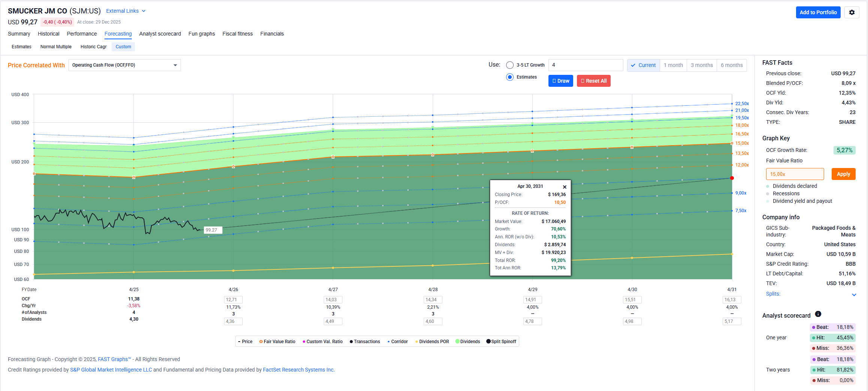Select the 3-5 LT Growth radio button
The width and height of the screenshot is (868, 391).
tap(509, 65)
